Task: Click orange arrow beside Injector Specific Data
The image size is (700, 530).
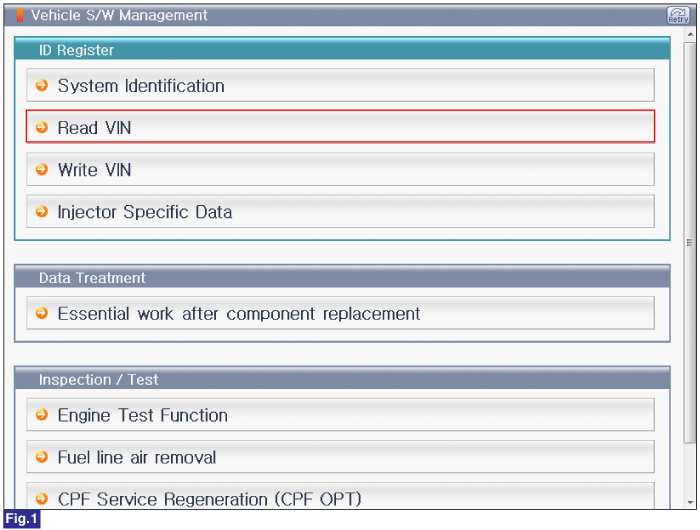Action: click(42, 211)
